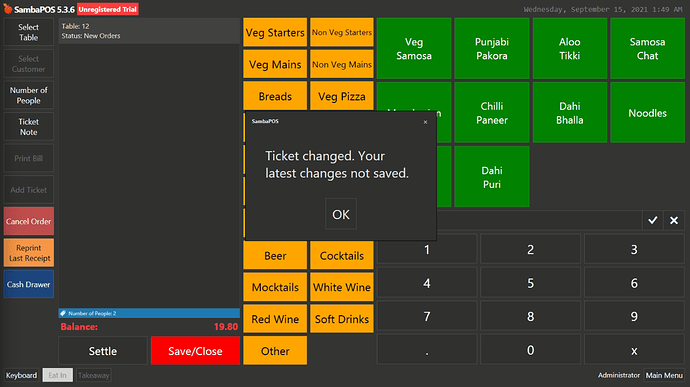Image resolution: width=690 pixels, height=387 pixels.
Task: Add Punjabi Pakora to the order
Action: click(x=492, y=48)
